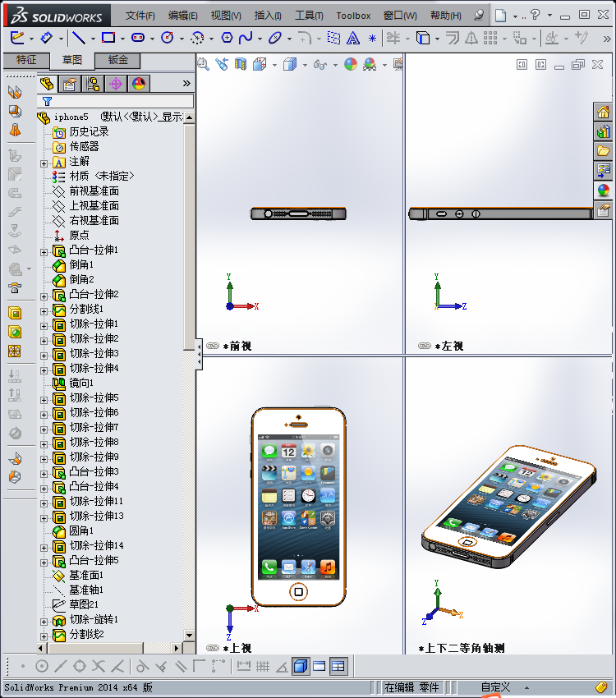This screenshot has width=616, height=698.
Task: Open the Line tool dropdown arrow
Action: [93, 39]
